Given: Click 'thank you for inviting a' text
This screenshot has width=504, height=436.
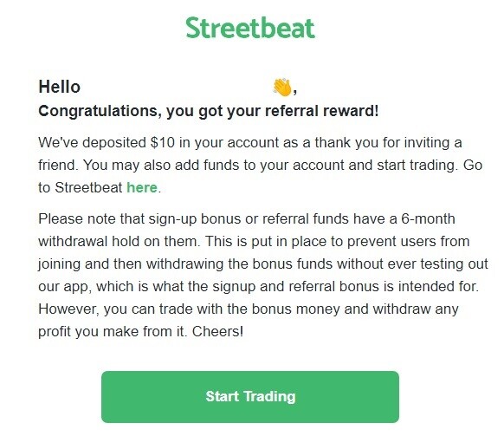Looking at the screenshot, I should point(388,142).
